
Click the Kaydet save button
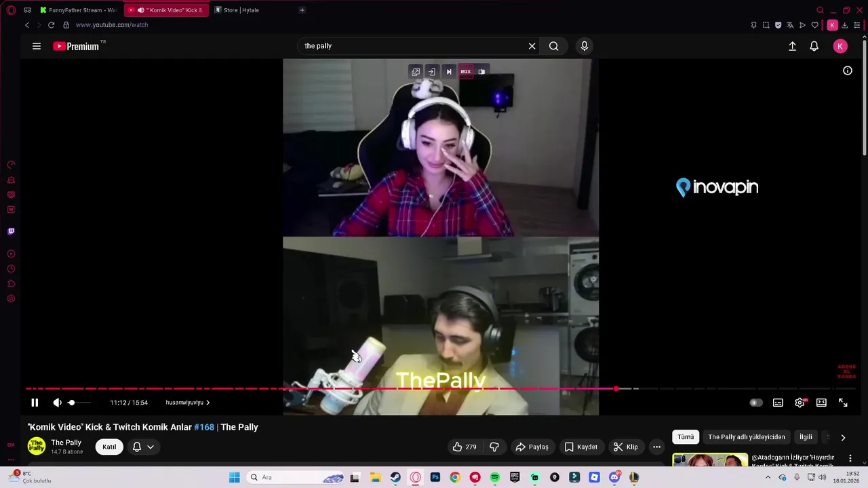pyautogui.click(x=581, y=447)
